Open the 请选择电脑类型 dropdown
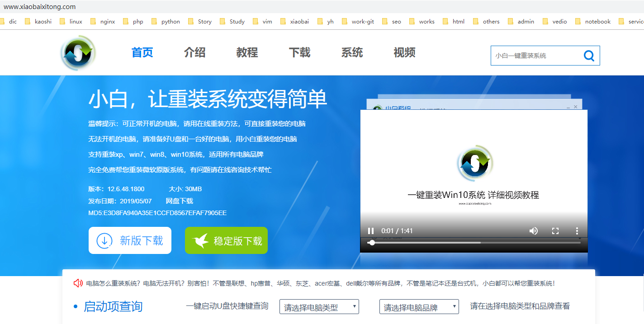The height and width of the screenshot is (324, 644). 319,306
